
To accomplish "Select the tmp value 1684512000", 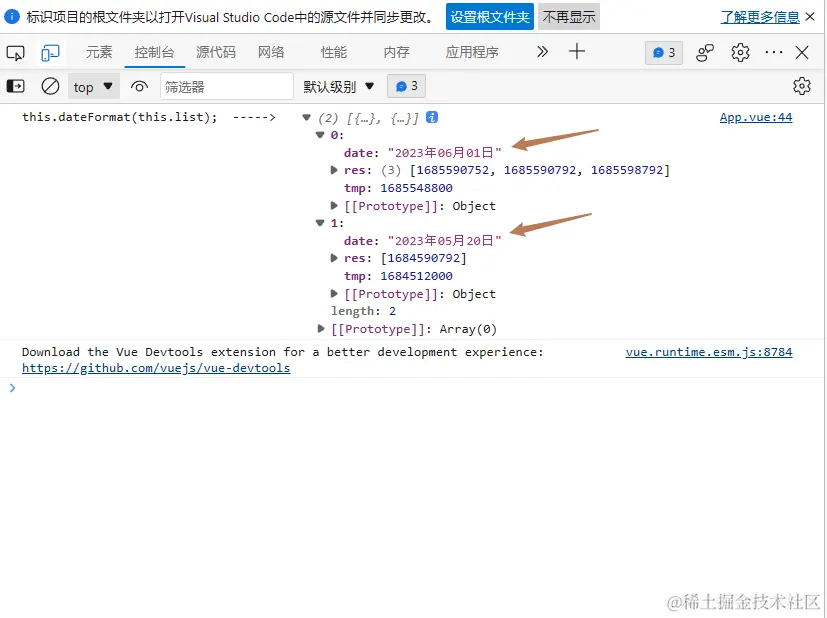I will (x=416, y=276).
